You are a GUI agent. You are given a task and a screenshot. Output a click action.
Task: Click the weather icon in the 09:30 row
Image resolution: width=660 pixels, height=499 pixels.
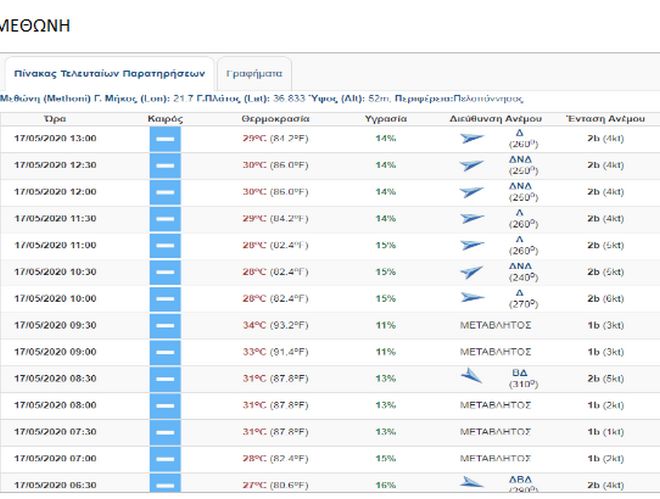(x=165, y=325)
